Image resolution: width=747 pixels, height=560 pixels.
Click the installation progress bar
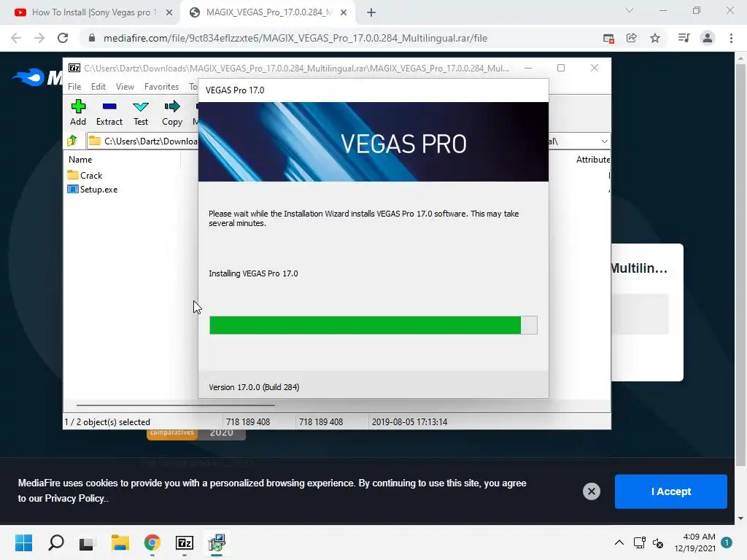pos(373,325)
